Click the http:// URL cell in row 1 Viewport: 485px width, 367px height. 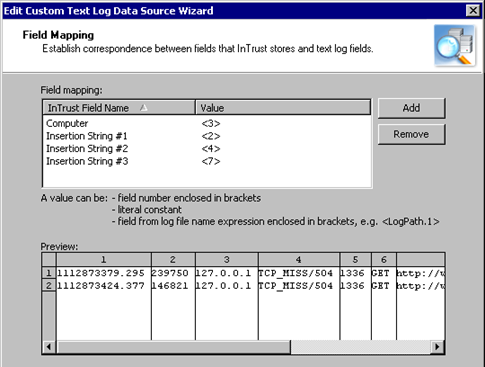click(x=420, y=273)
